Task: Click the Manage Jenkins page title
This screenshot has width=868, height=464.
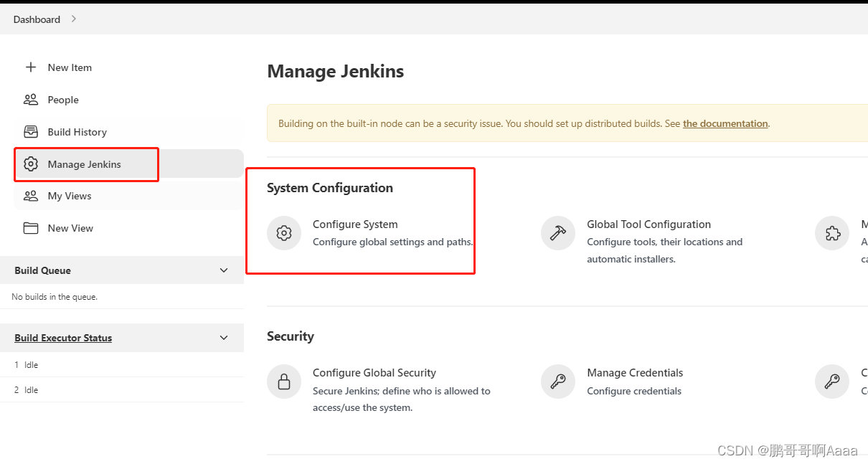Action: pos(336,72)
